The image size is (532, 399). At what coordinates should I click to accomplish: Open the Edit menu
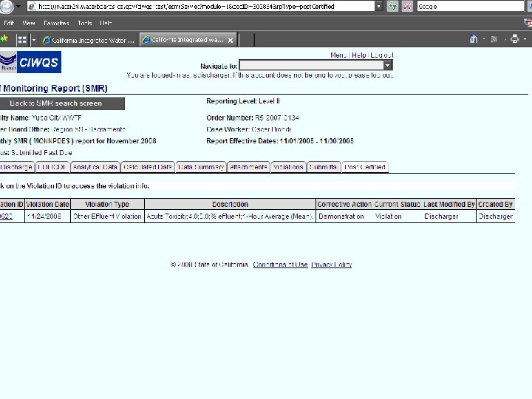tap(9, 23)
